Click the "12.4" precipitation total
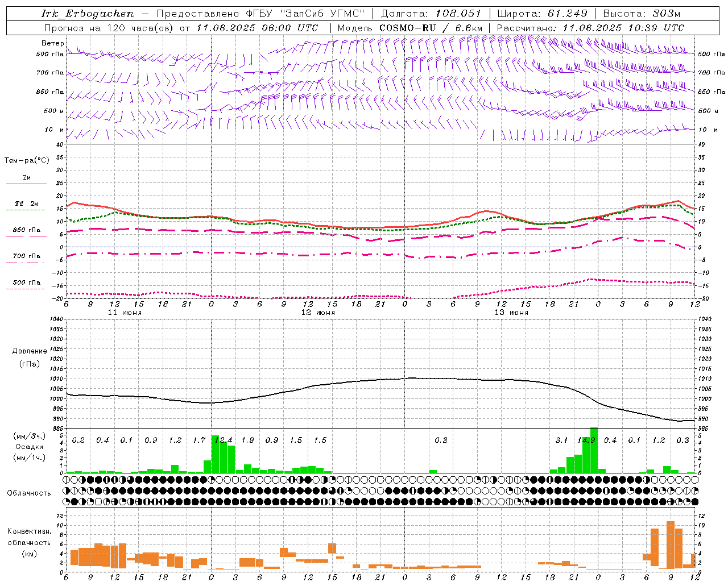Screen dimensions: 728x582 [223, 440]
